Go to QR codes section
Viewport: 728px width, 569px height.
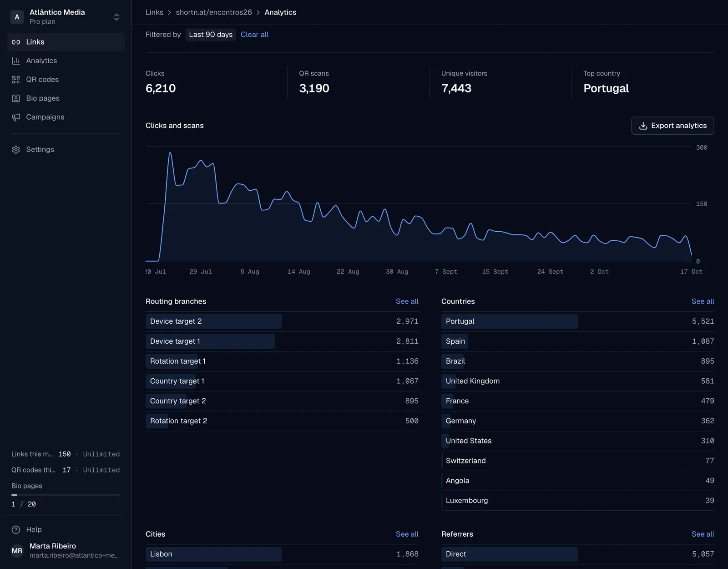pyautogui.click(x=66, y=80)
